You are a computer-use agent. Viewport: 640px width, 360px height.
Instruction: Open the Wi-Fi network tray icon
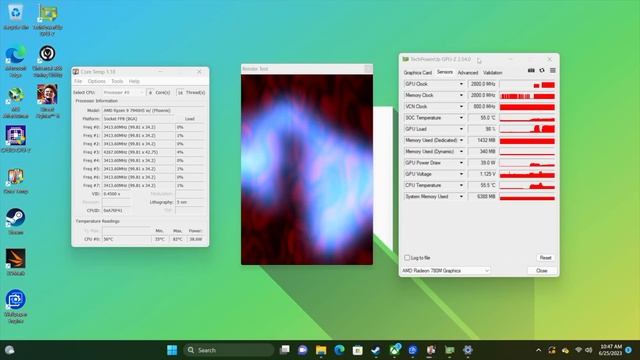pyautogui.click(x=578, y=350)
